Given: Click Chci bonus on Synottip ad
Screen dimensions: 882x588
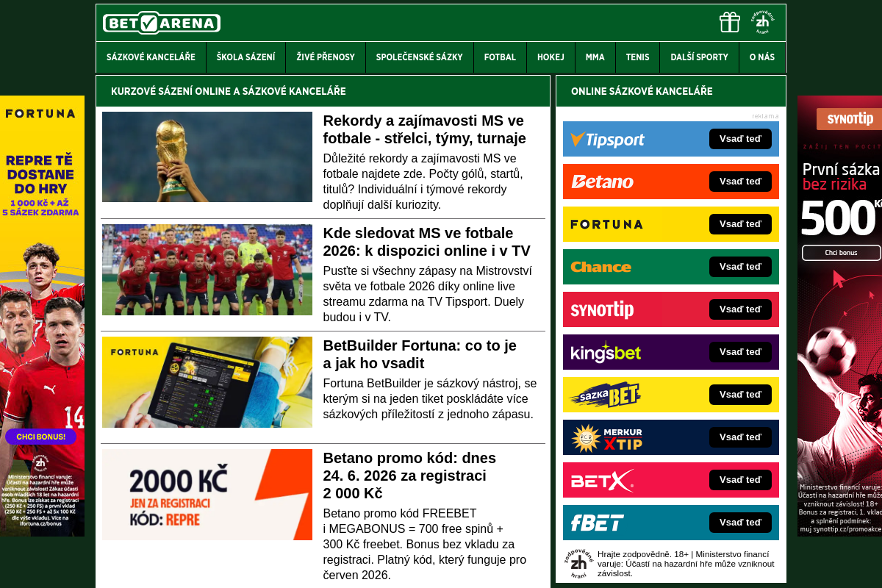Looking at the screenshot, I should 841,253.
